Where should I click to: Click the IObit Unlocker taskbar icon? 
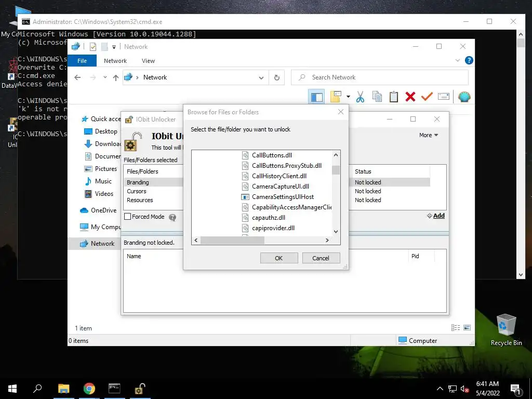(x=140, y=389)
